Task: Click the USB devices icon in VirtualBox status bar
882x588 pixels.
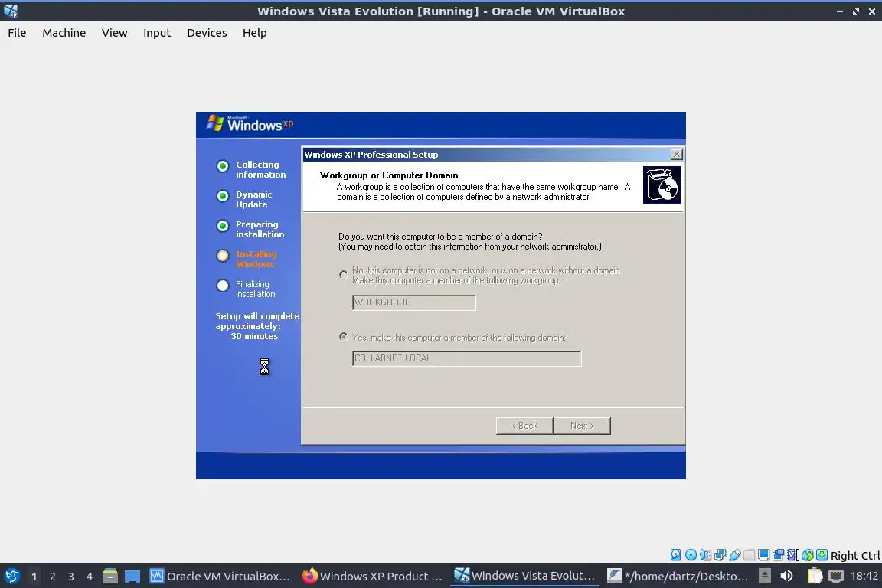Action: pos(735,555)
